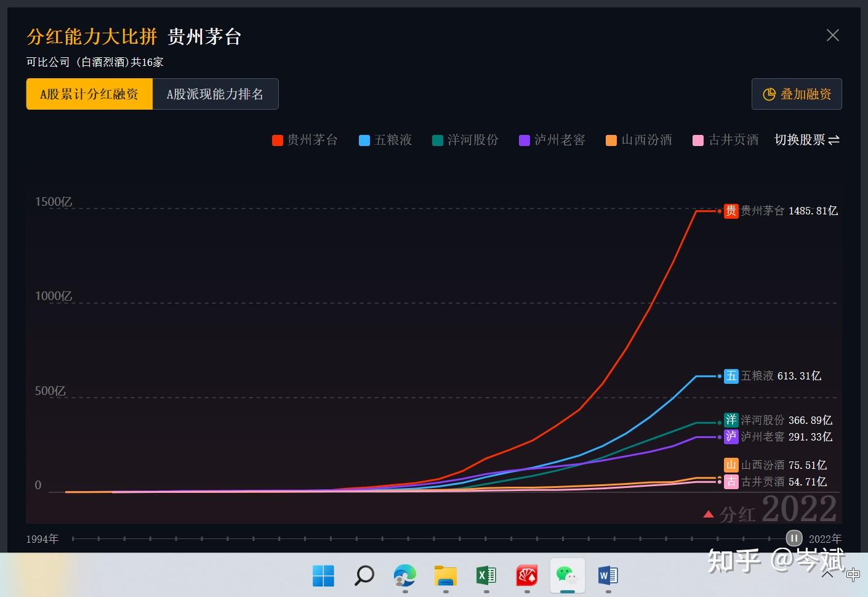Click the 2022年 end label on timeline
868x597 pixels.
pyautogui.click(x=825, y=539)
